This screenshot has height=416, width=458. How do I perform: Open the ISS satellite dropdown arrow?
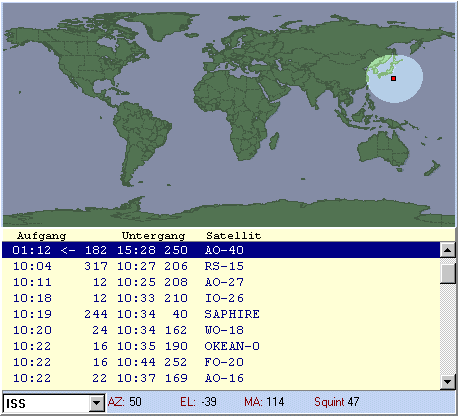click(x=96, y=403)
